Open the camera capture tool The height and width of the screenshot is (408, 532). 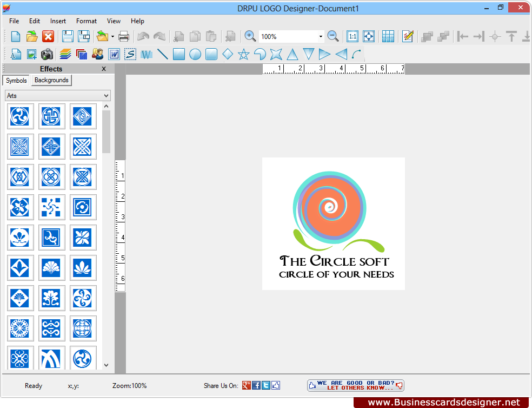[x=47, y=54]
